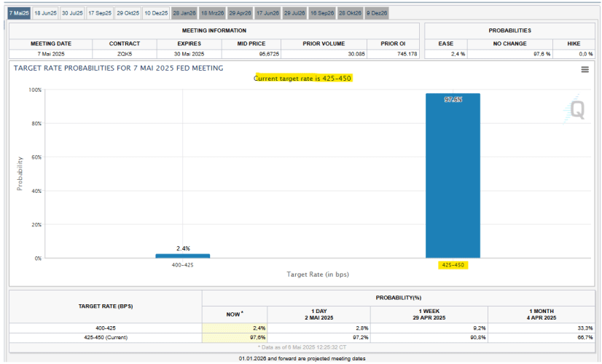Open the 18 Mrz26 projected meeting tab

(212, 13)
